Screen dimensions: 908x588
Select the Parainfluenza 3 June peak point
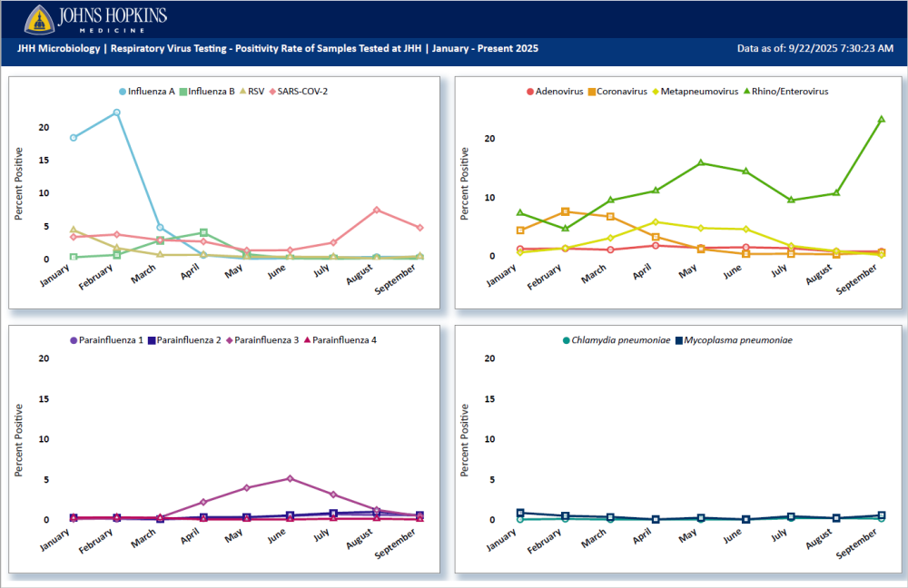[x=290, y=478]
